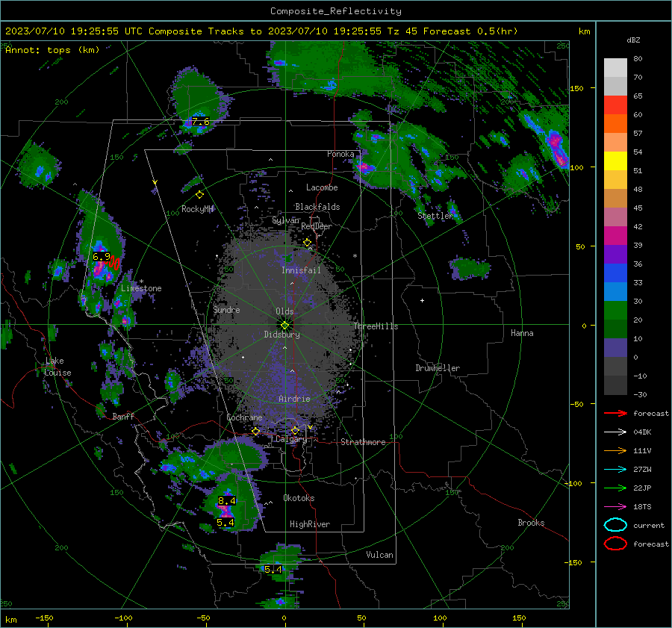The image size is (672, 628).
Task: Click the magenta 18TS arrow legend icon
Action: [x=615, y=507]
